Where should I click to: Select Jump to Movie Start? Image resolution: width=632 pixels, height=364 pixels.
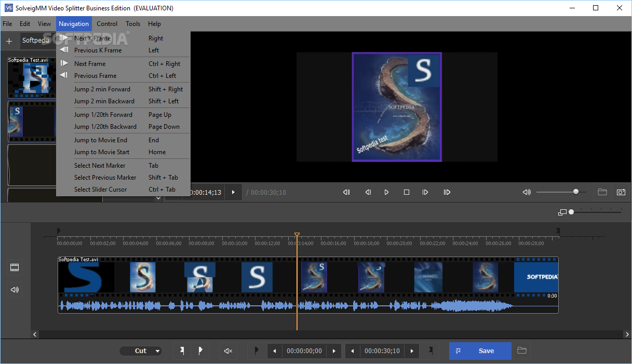tap(124, 152)
